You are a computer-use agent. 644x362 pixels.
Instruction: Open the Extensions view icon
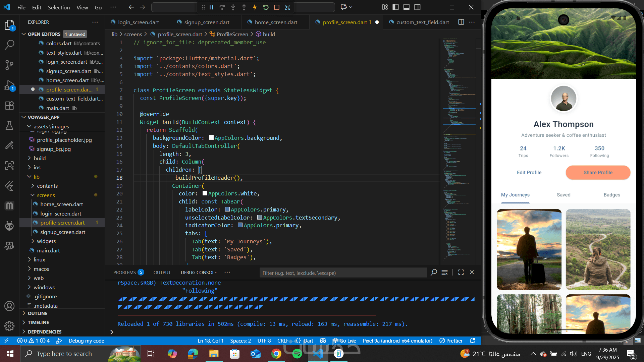(9, 106)
